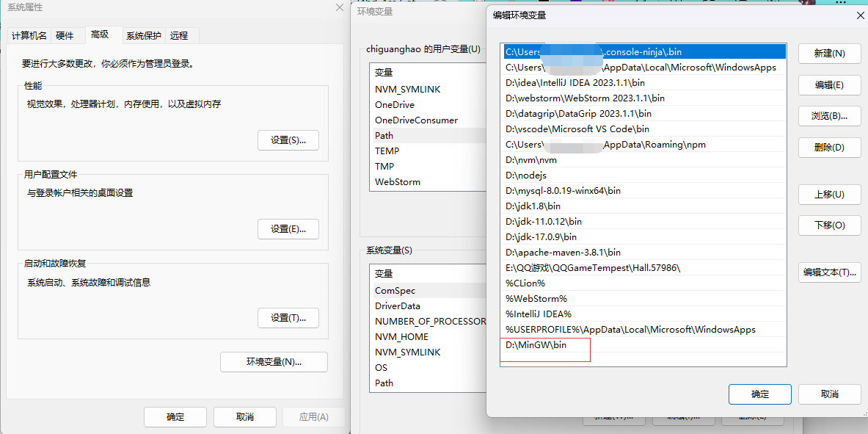
Task: Select the D:\nodejs path entry
Action: coord(526,175)
